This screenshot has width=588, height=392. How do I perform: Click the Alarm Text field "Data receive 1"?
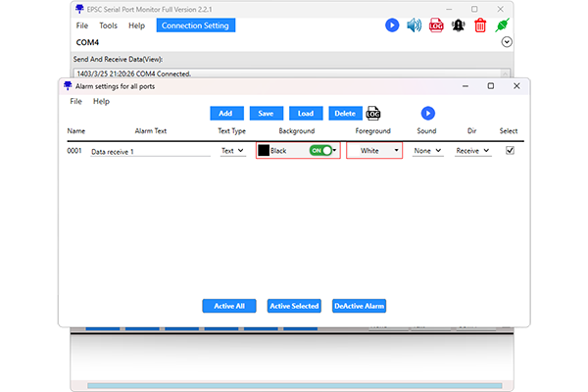coord(149,152)
